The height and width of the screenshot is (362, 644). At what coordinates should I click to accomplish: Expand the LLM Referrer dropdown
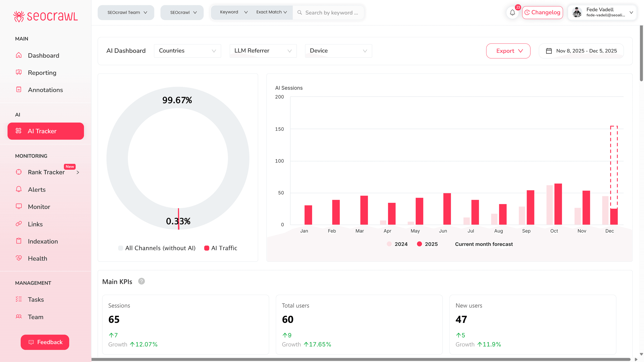[x=263, y=51]
